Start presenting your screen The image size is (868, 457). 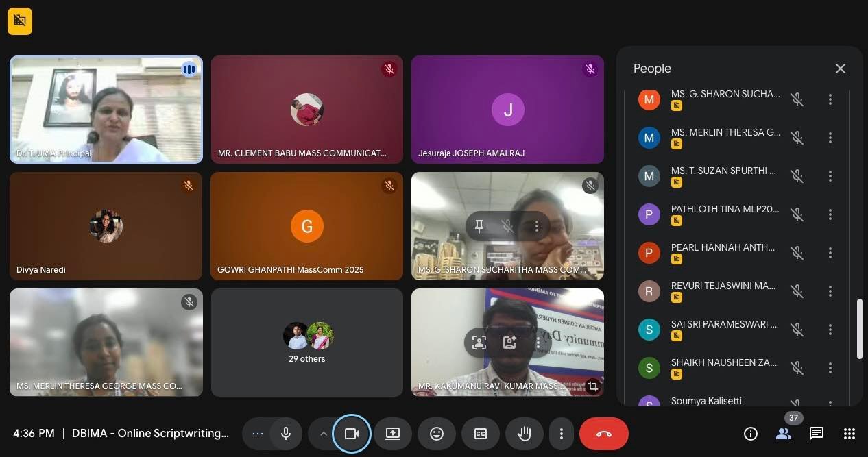click(392, 434)
